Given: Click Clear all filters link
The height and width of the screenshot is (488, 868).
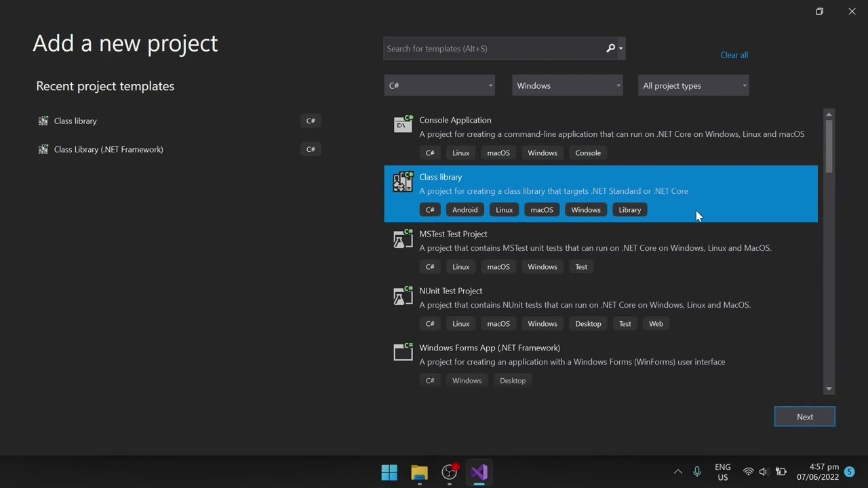Looking at the screenshot, I should pos(734,55).
